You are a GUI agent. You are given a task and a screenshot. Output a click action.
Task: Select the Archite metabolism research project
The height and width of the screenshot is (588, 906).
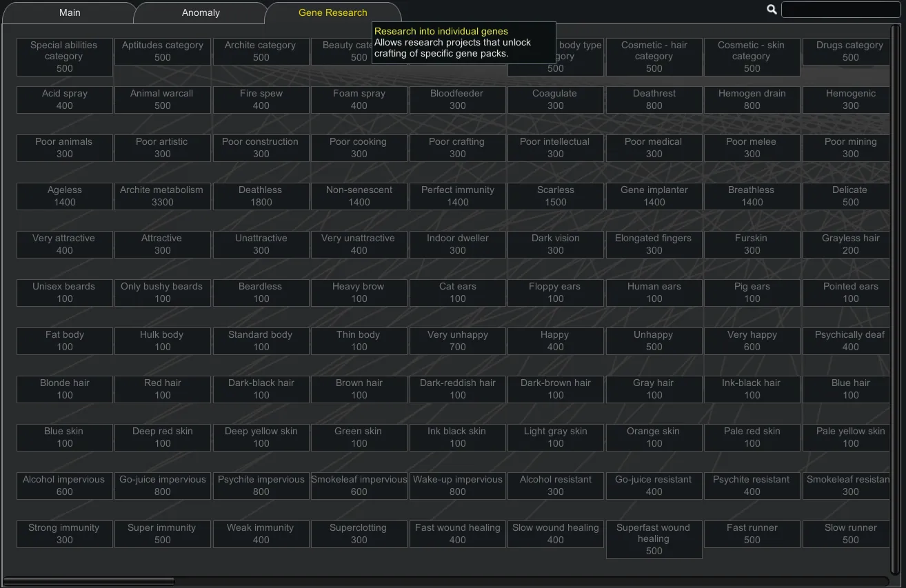[162, 196]
